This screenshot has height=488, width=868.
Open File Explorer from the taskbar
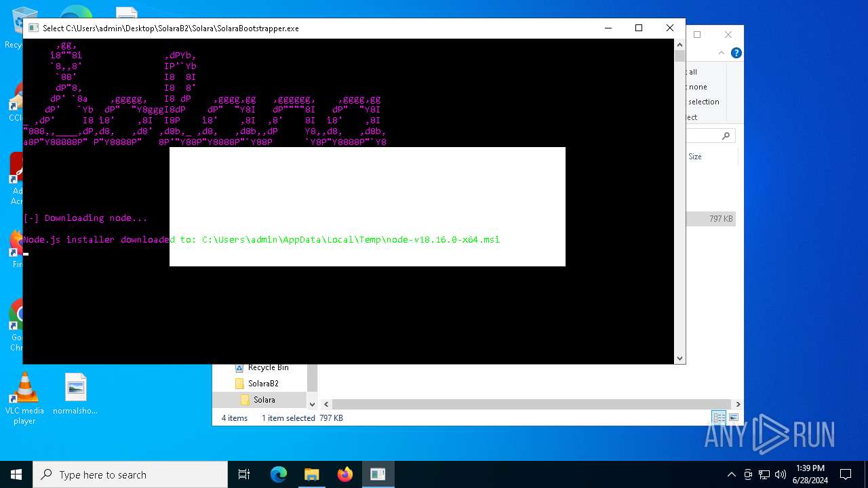[311, 474]
